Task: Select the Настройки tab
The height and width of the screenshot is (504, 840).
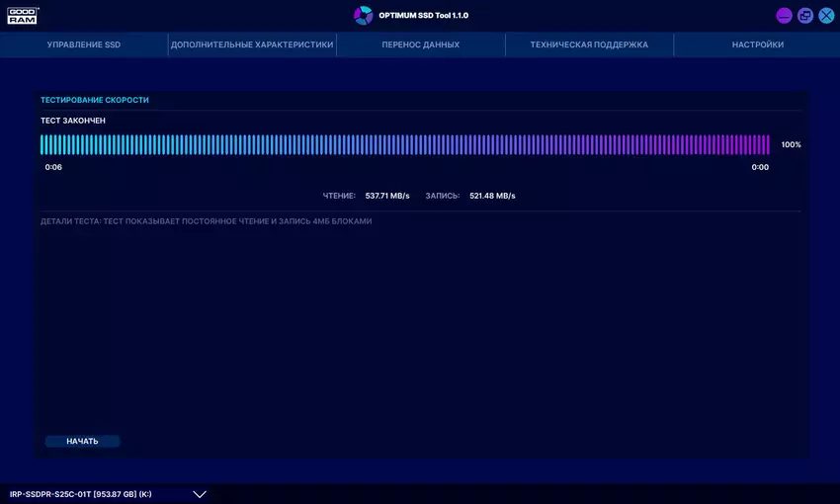Action: (758, 44)
